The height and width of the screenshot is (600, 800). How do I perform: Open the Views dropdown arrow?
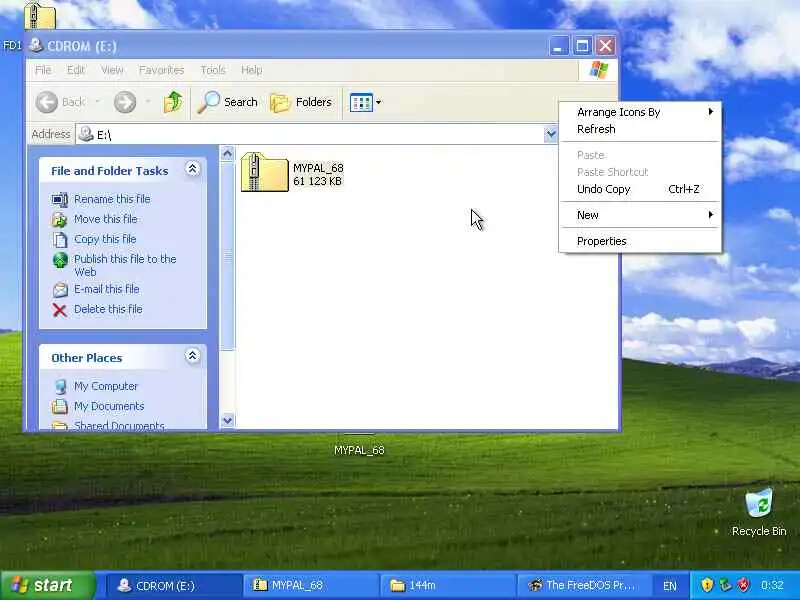click(x=379, y=103)
